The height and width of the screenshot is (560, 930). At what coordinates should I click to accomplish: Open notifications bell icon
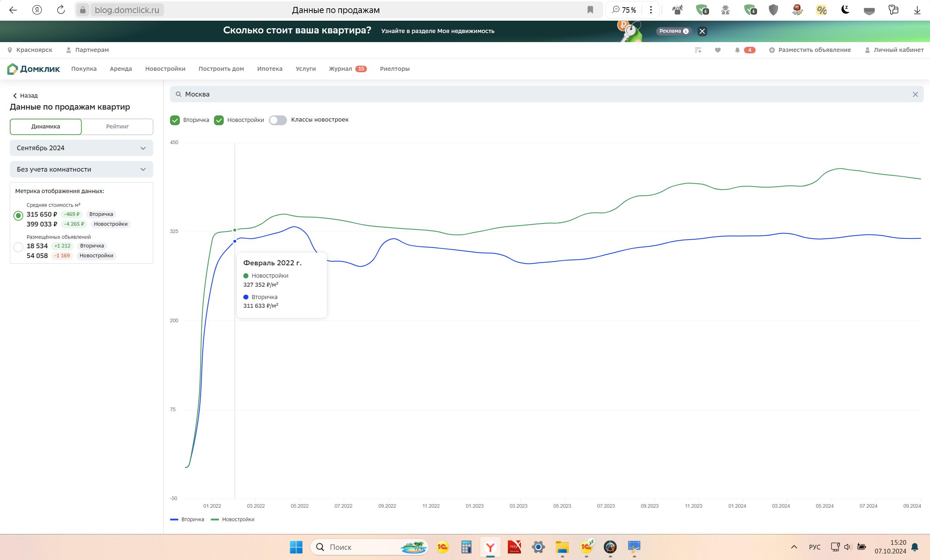(x=737, y=50)
